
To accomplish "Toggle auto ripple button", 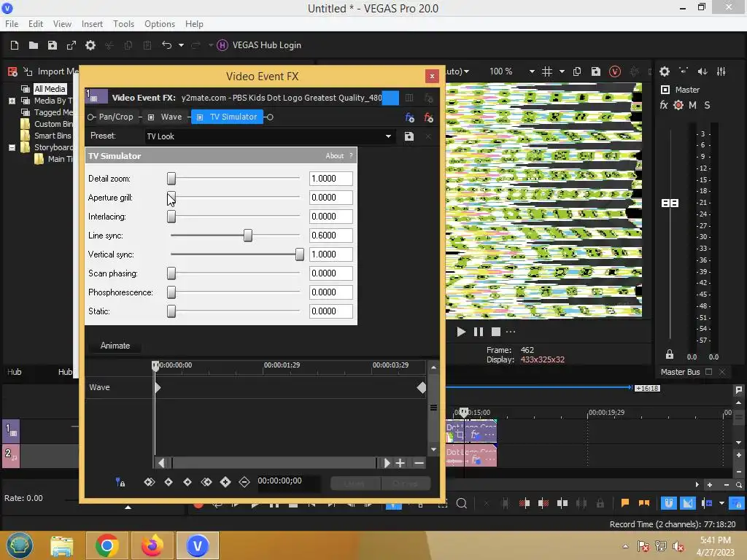I will [707, 503].
